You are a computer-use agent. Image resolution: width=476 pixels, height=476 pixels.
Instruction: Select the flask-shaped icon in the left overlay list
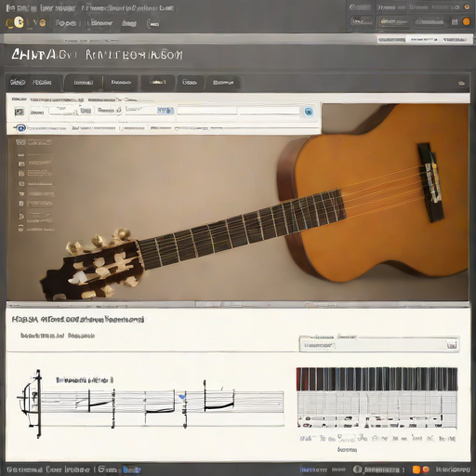point(21,216)
